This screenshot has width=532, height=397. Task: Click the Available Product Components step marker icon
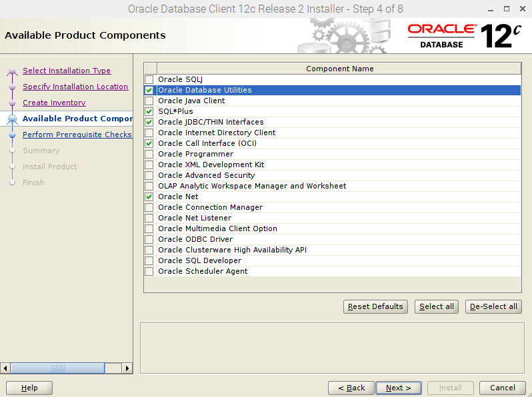point(13,119)
